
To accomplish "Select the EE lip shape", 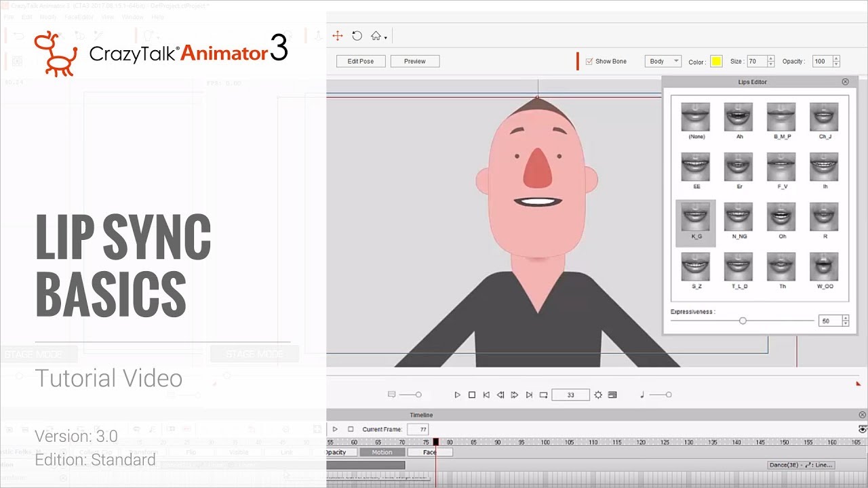I will (696, 171).
